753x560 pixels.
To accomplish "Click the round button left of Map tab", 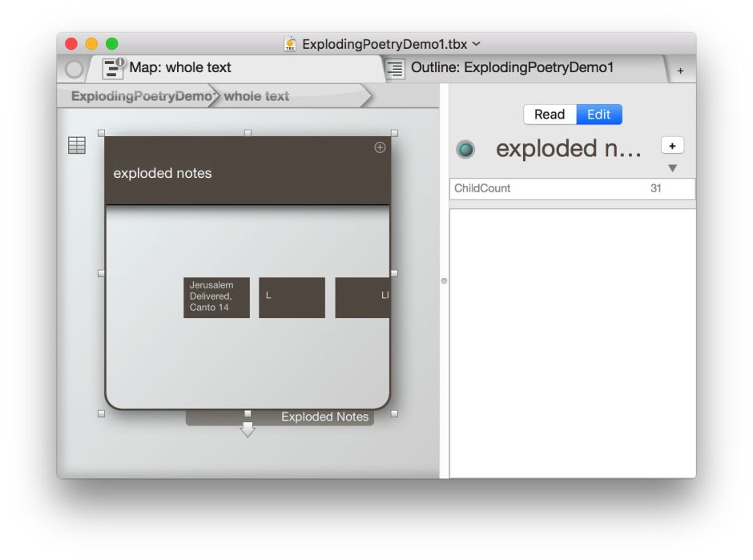I will click(74, 70).
